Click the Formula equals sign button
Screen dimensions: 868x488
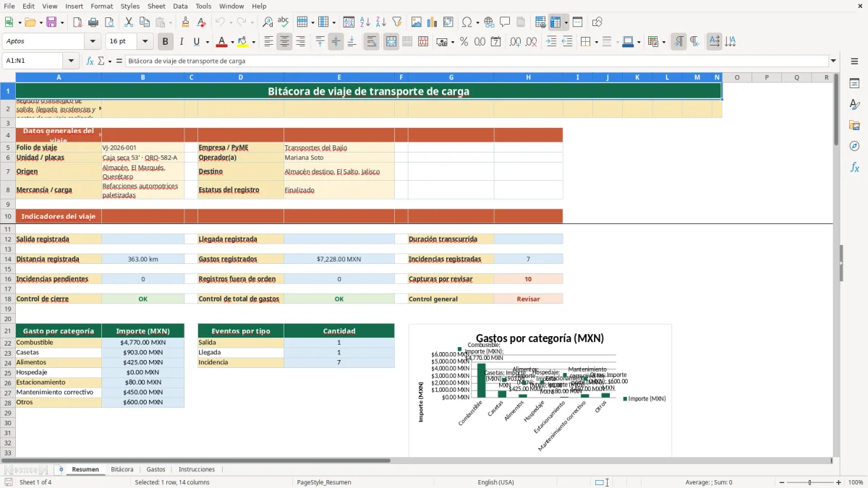(x=119, y=61)
